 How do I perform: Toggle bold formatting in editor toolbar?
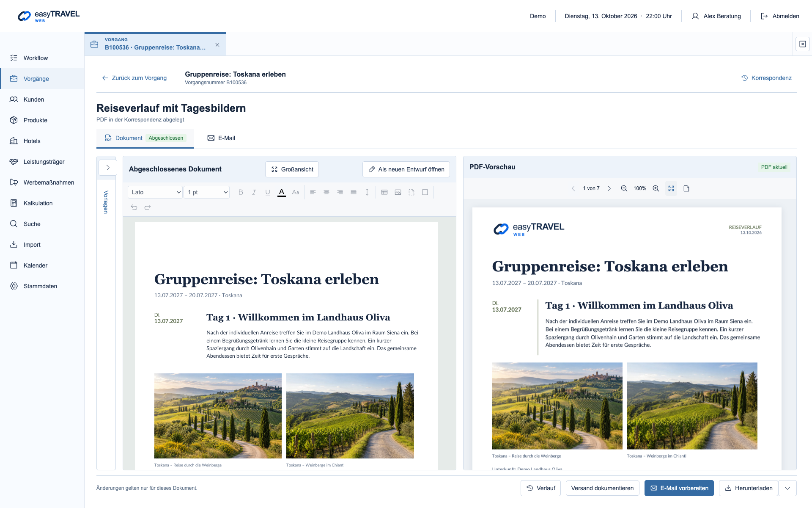241,192
